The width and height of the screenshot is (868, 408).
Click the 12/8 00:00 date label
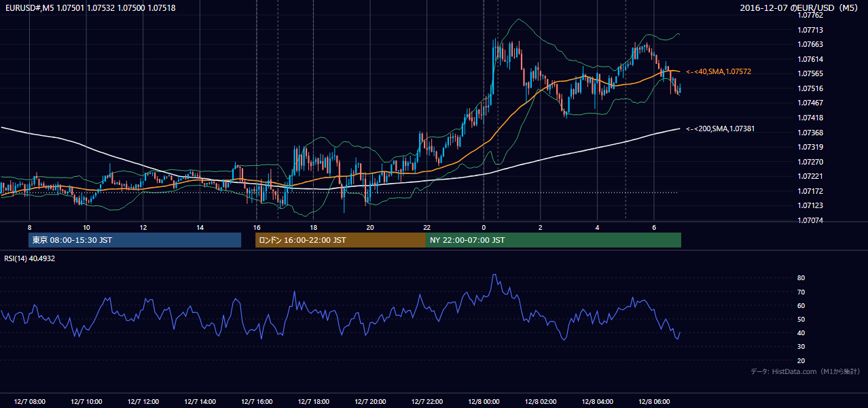point(483,401)
